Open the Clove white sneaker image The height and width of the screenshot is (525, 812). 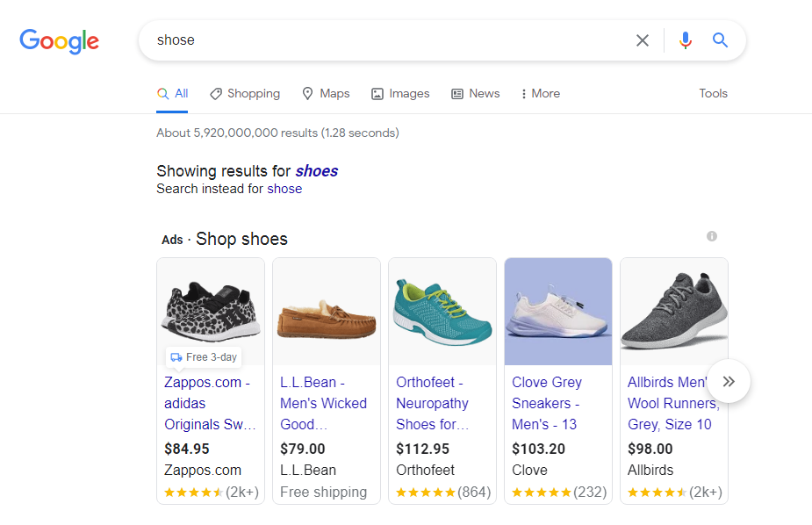click(x=558, y=312)
